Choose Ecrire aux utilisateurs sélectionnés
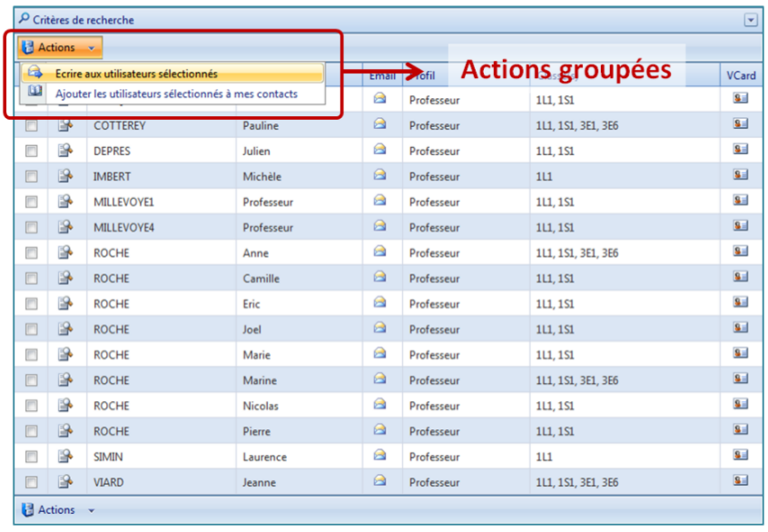Viewport: 768px width, 532px height. pyautogui.click(x=136, y=74)
